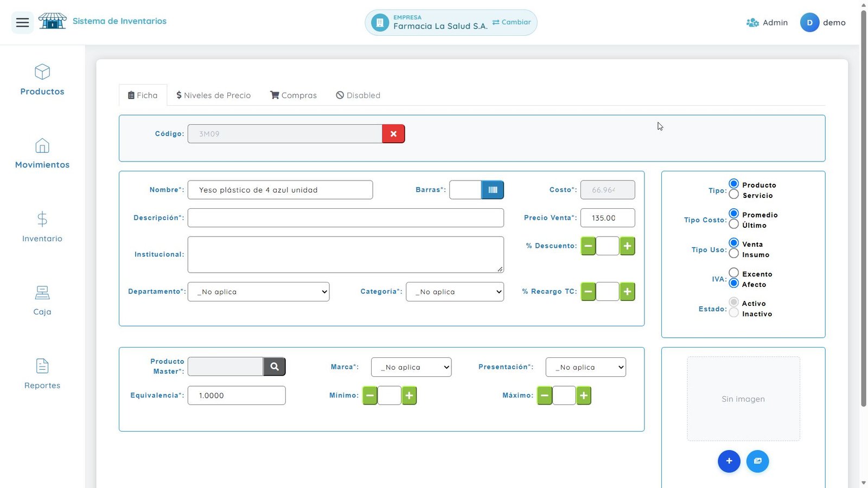Click the Precio Venta field
The image size is (868, 488).
point(608,218)
